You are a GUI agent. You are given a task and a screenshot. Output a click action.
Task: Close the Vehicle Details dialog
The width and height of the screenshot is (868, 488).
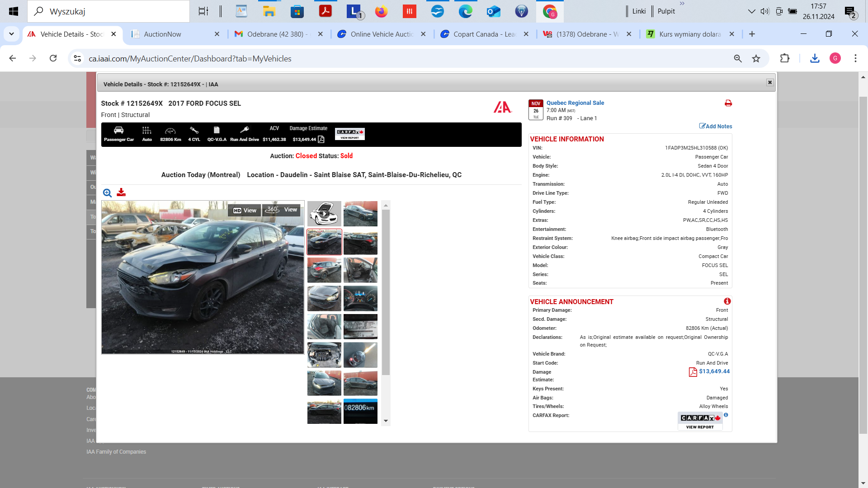[770, 82]
